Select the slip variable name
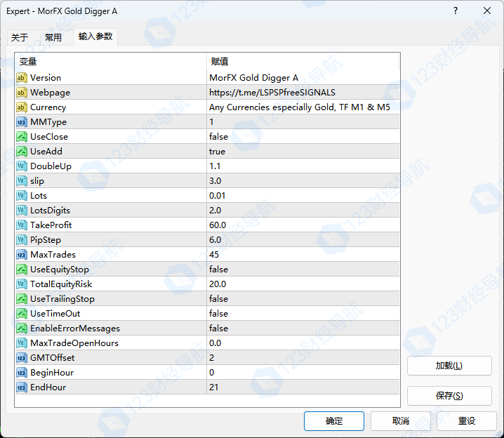 (x=37, y=181)
